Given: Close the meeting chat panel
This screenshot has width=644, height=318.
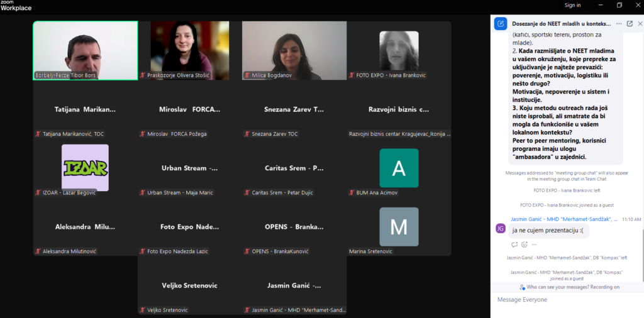Looking at the screenshot, I should click(x=639, y=23).
